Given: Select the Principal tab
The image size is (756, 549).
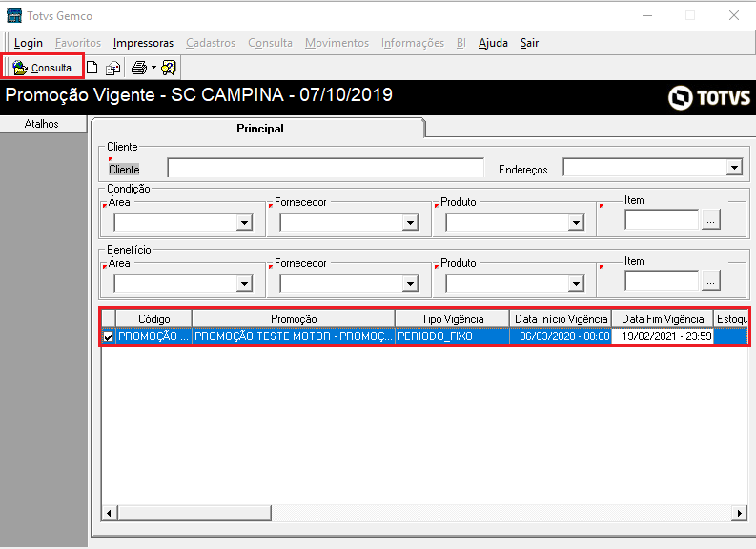Looking at the screenshot, I should pos(259,129).
